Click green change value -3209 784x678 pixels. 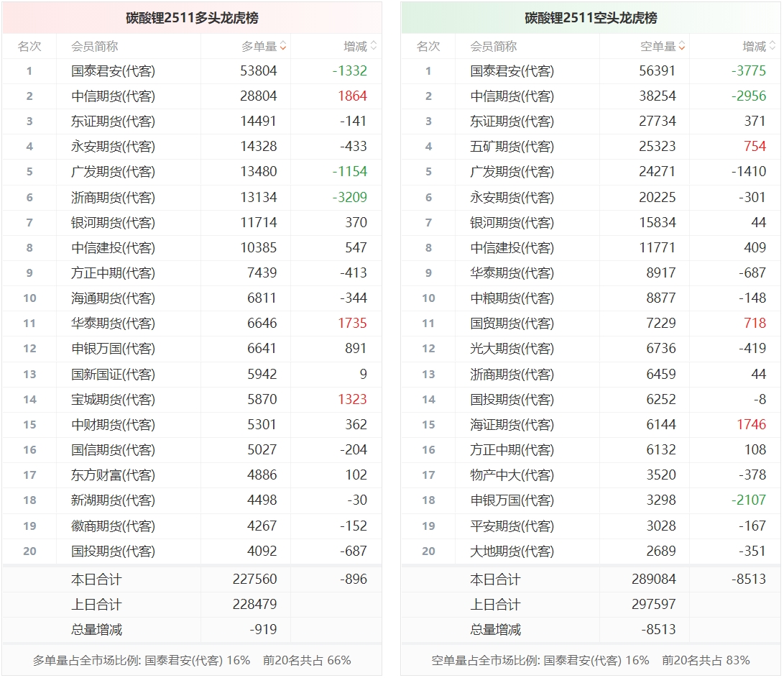tap(350, 197)
